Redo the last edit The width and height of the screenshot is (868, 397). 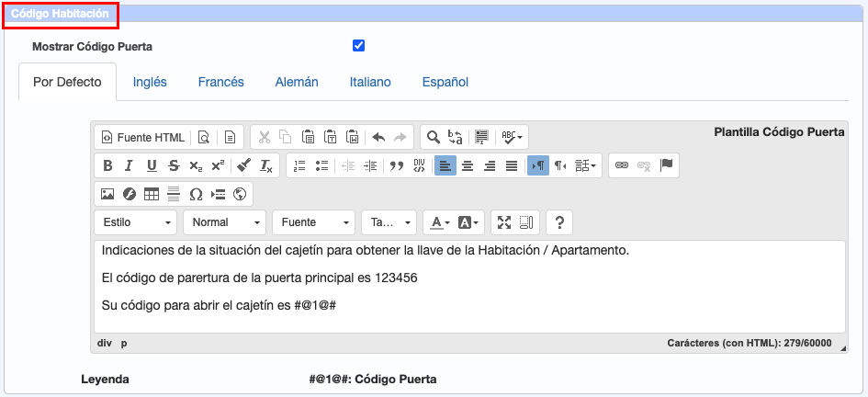point(400,137)
